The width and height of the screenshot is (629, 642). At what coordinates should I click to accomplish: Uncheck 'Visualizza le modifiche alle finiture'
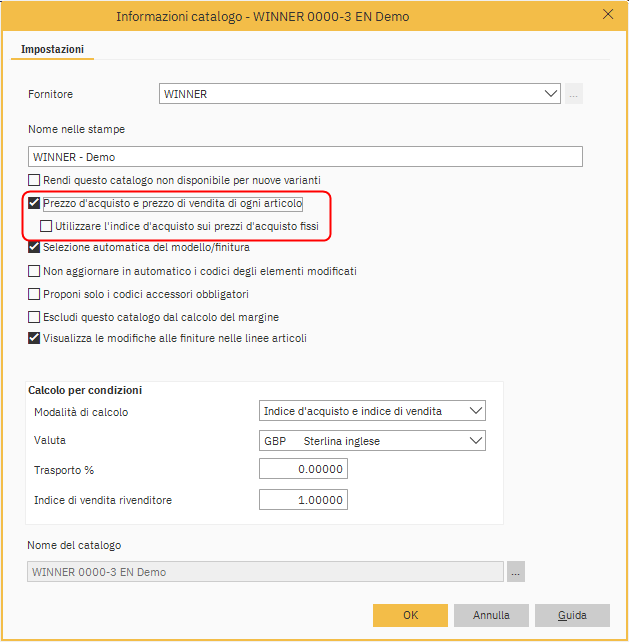[x=35, y=338]
